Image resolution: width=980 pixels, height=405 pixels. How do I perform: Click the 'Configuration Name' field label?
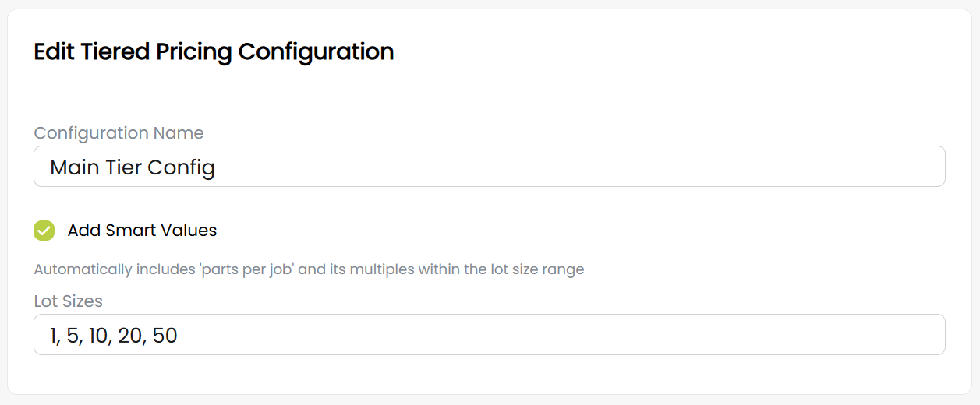point(119,133)
